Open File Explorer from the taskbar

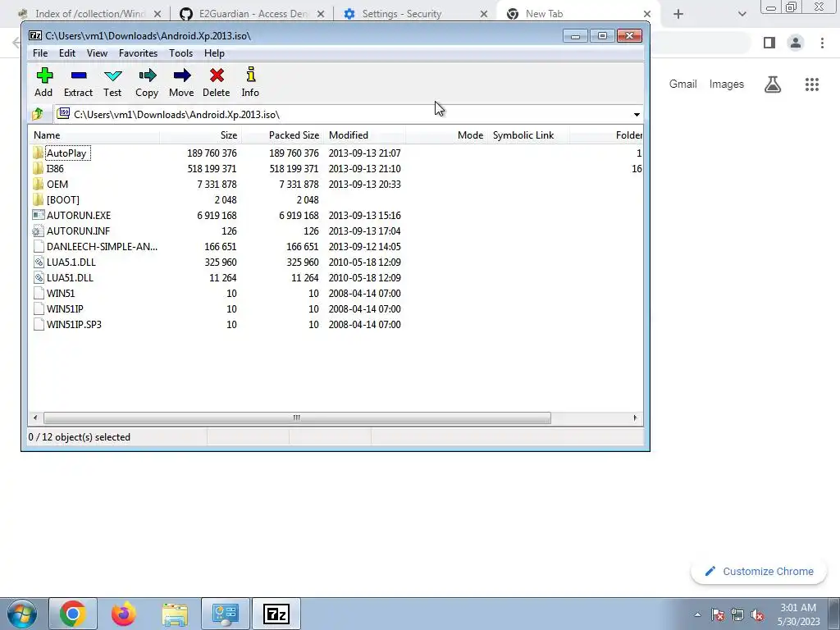(175, 614)
